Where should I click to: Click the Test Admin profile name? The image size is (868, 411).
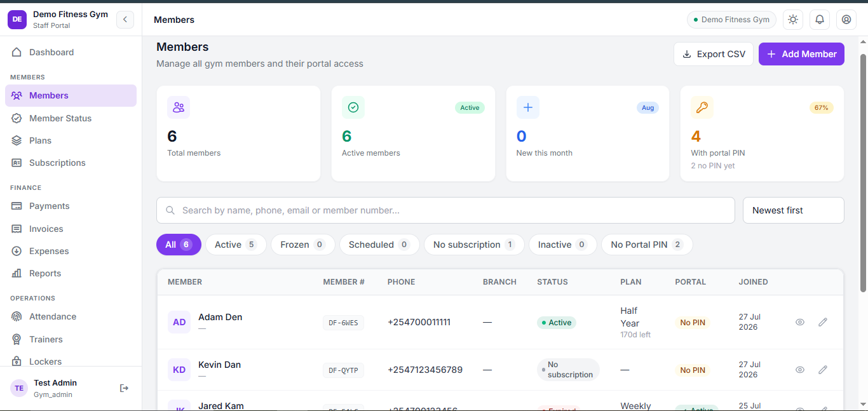[55, 383]
